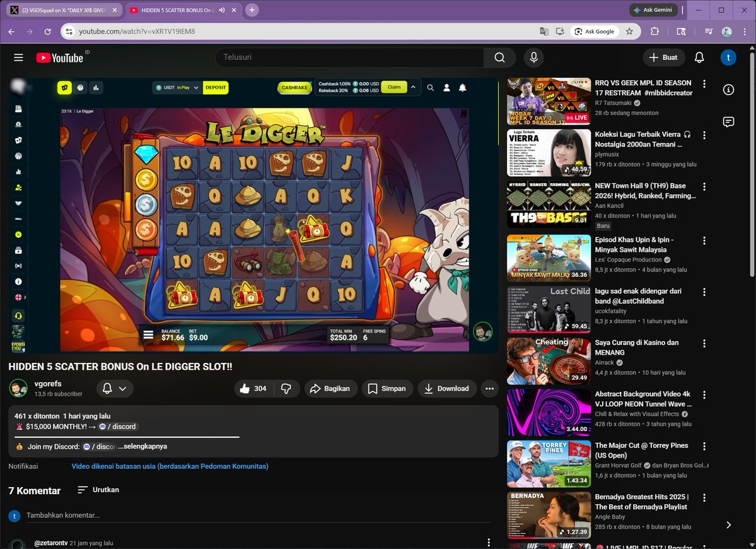Screen dimensions: 756x549
Task: Open more options for zetarontv comment
Action: (489, 542)
